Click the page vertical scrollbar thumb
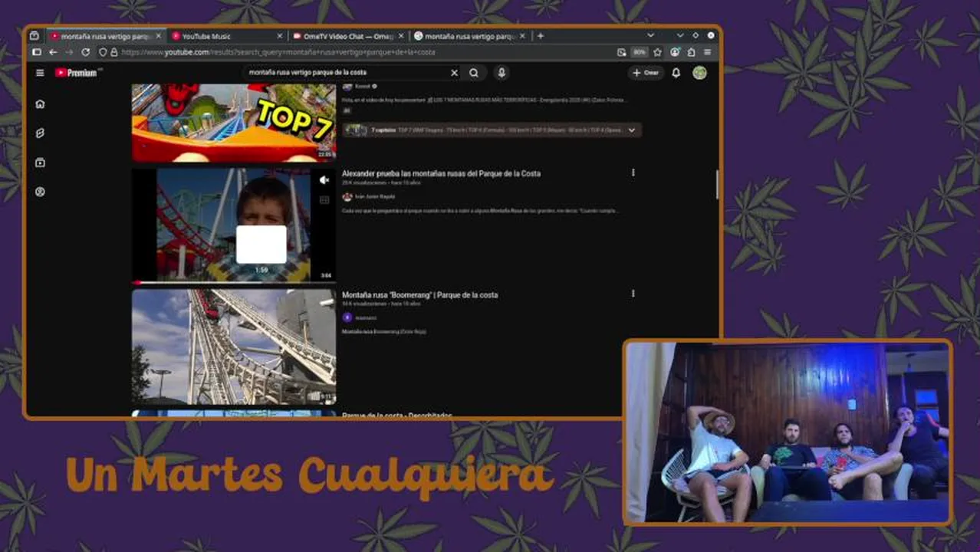Viewport: 980px width, 552px height. click(x=718, y=184)
